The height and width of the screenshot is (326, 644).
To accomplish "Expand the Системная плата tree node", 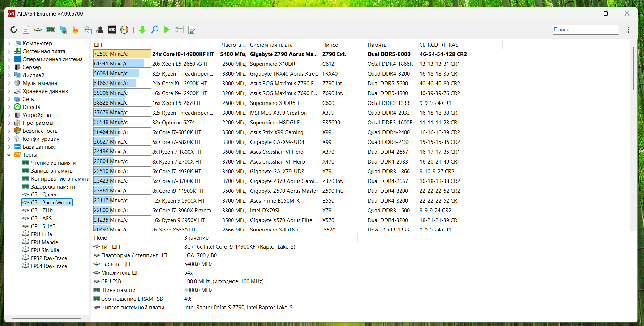I will (x=9, y=51).
